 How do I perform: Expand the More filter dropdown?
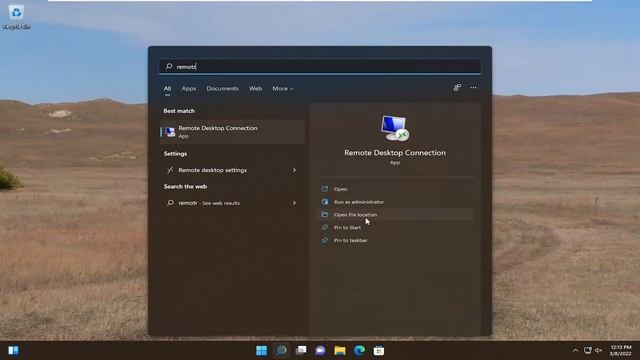(x=282, y=89)
